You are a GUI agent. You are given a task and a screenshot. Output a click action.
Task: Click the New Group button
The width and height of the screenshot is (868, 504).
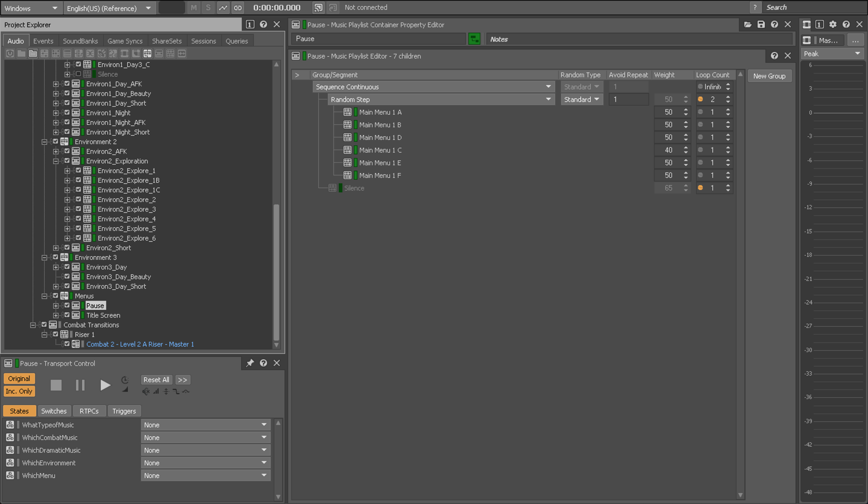(769, 76)
